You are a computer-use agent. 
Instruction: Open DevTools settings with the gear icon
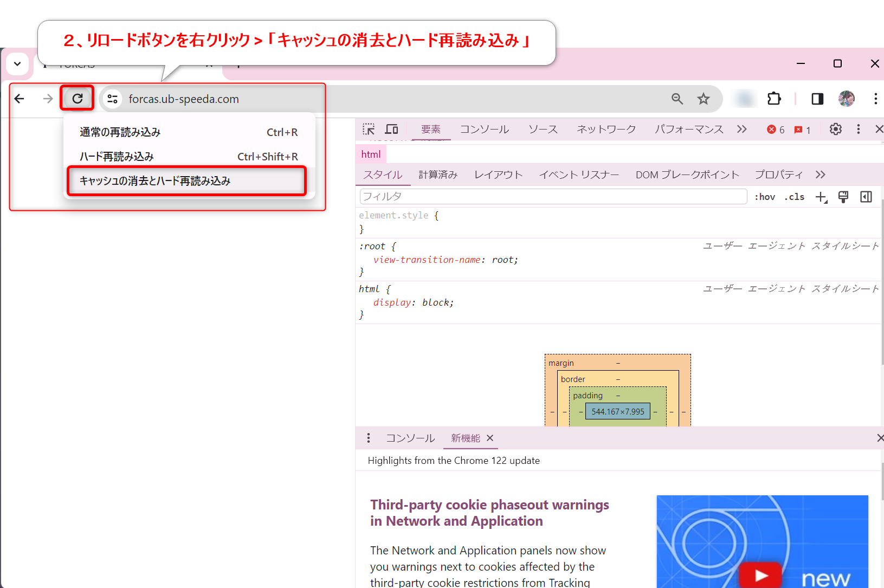pos(835,129)
